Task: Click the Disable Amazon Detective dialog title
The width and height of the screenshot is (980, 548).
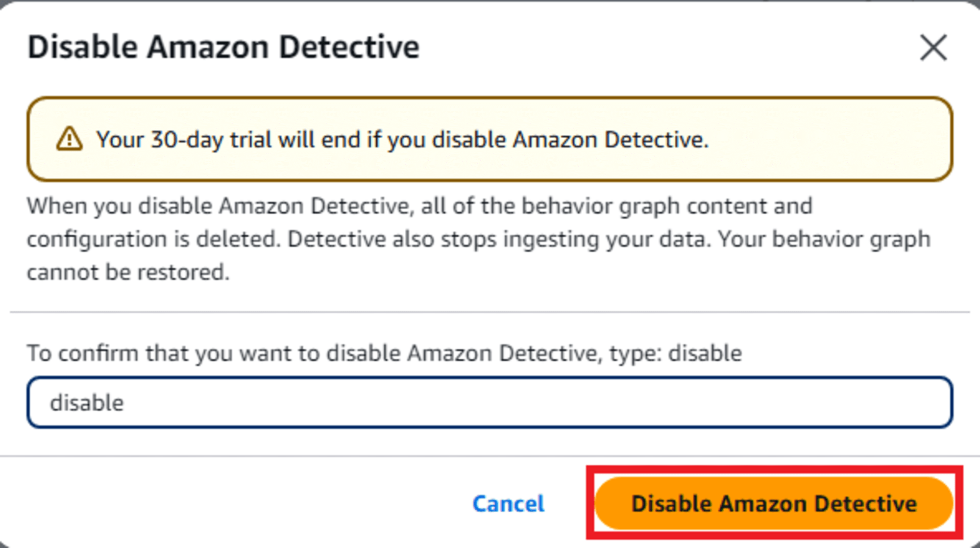Action: coord(223,47)
